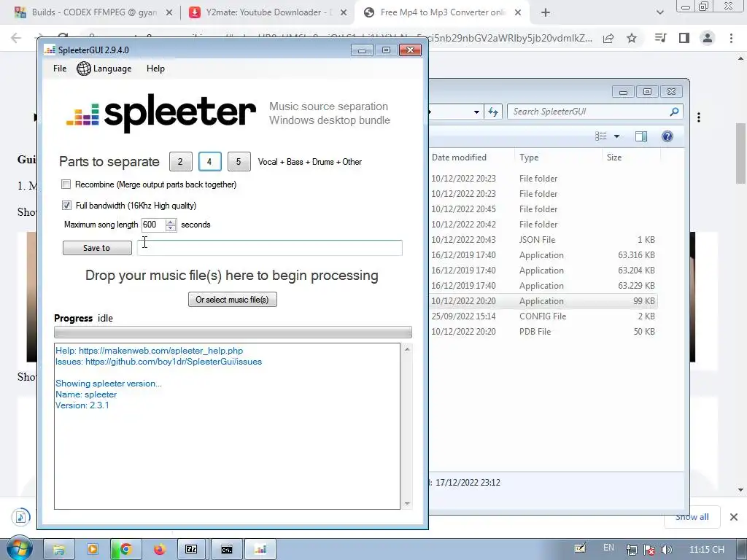Open the Language menu globe icon
This screenshot has width=747, height=560.
(x=84, y=69)
